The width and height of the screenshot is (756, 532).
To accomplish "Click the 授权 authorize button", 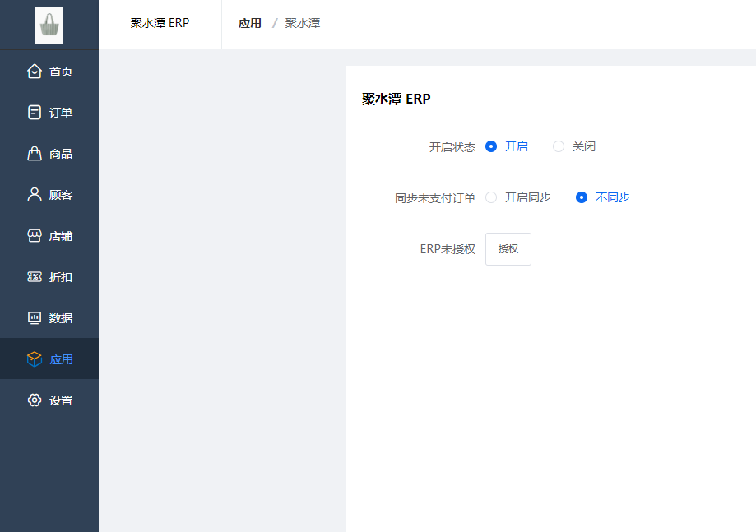I will click(x=508, y=249).
